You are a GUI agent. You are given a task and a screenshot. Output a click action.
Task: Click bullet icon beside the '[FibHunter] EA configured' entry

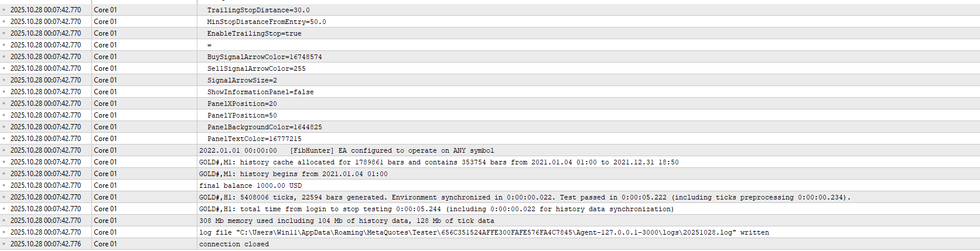coord(4,150)
